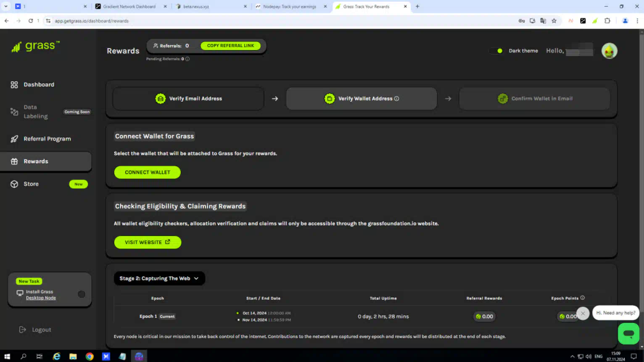Image resolution: width=644 pixels, height=362 pixels.
Task: Open Chrome from the taskbar
Action: point(90,356)
